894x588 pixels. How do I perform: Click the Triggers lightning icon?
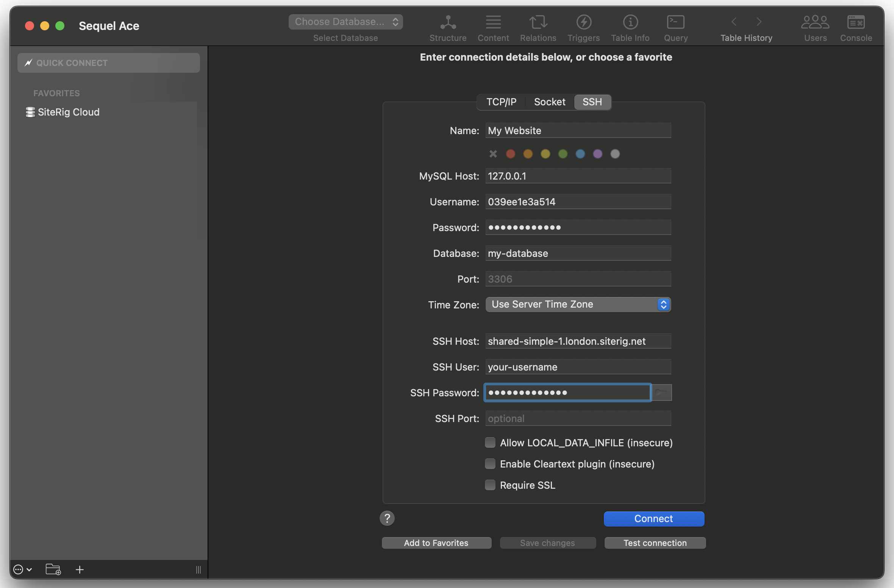coord(583,23)
